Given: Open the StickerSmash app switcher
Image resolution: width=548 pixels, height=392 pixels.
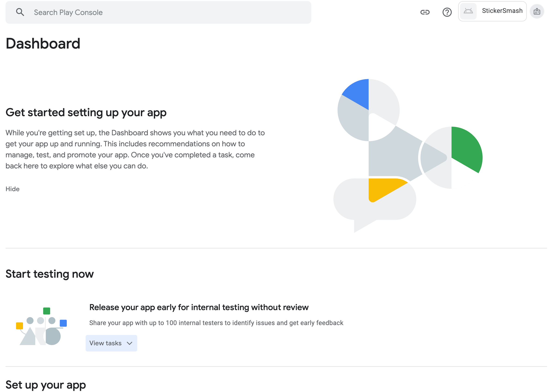Looking at the screenshot, I should pyautogui.click(x=492, y=11).
